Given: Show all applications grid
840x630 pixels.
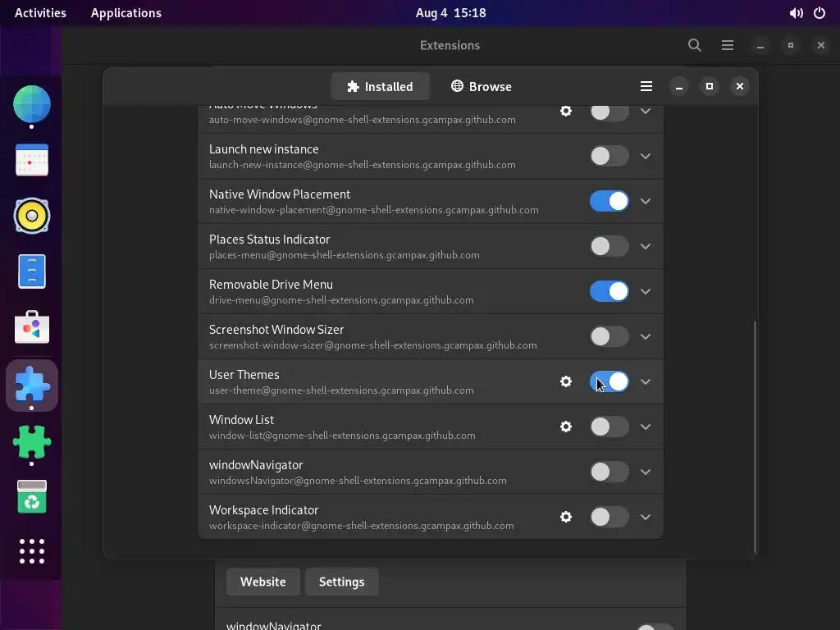Looking at the screenshot, I should tap(32, 550).
